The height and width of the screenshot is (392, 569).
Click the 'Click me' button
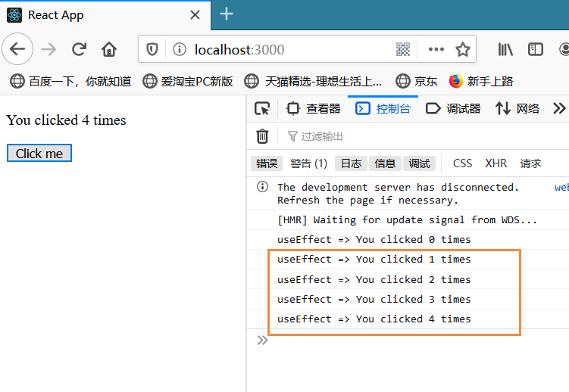[x=39, y=154]
